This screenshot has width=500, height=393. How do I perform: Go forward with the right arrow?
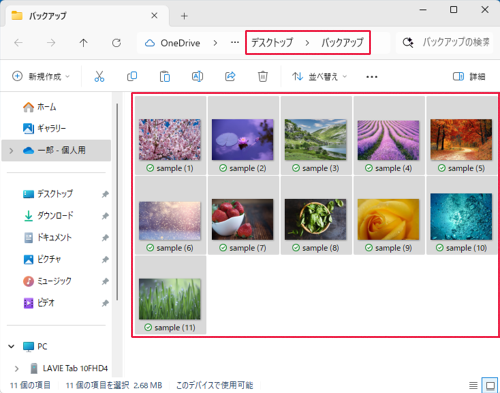[x=51, y=43]
